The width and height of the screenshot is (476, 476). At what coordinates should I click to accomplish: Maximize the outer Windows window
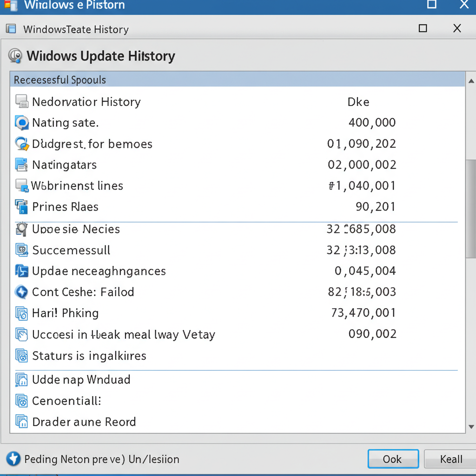pyautogui.click(x=432, y=4)
